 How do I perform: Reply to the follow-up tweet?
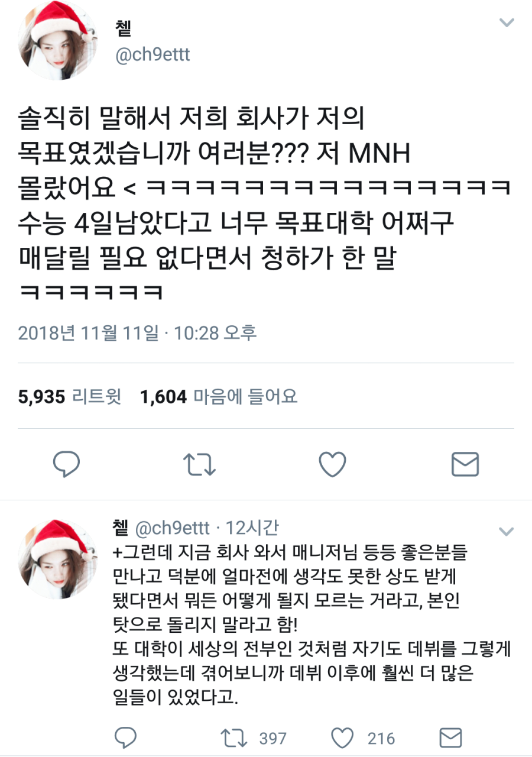click(125, 738)
